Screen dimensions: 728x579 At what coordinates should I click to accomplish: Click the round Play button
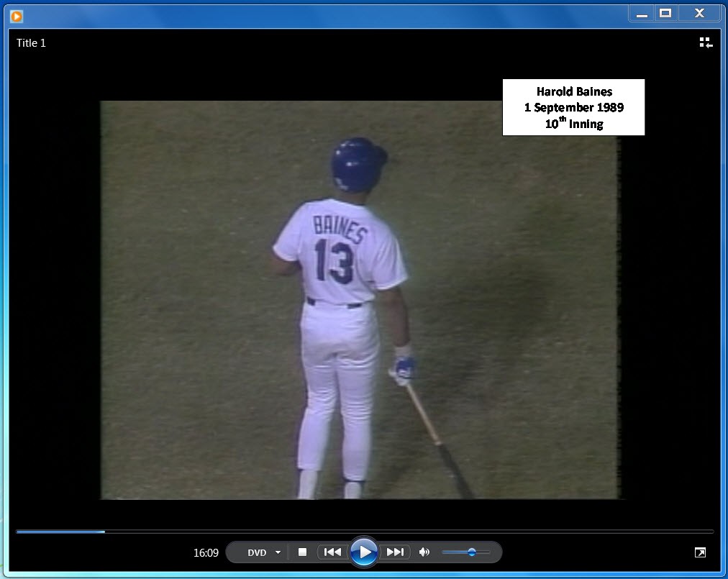click(364, 552)
